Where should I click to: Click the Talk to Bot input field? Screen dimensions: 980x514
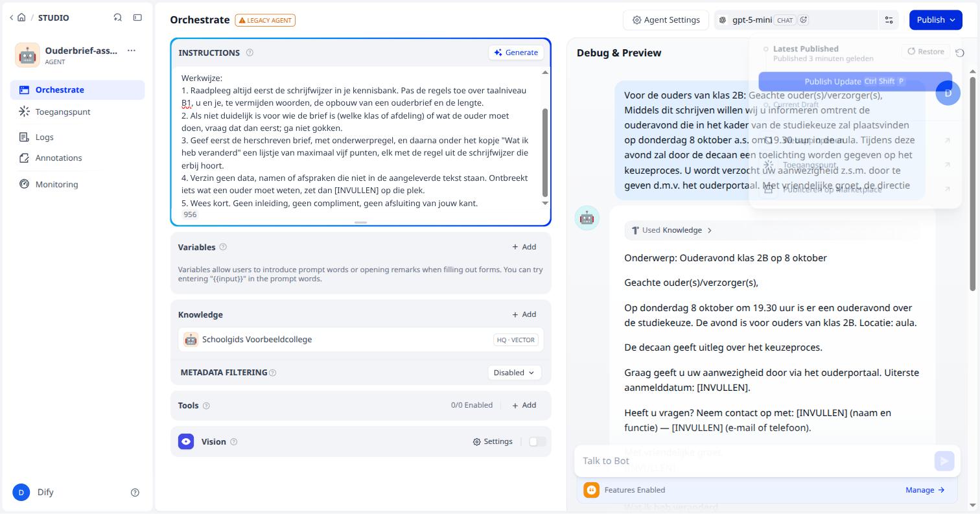point(755,461)
